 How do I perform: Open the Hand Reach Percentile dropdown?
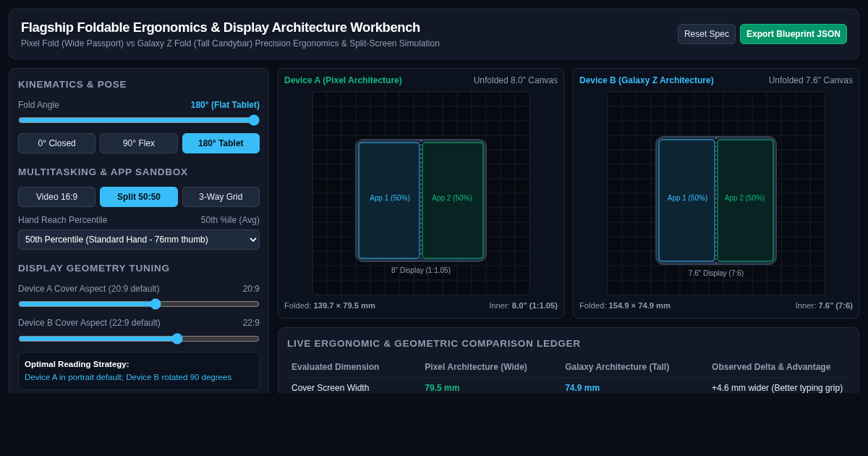click(139, 240)
